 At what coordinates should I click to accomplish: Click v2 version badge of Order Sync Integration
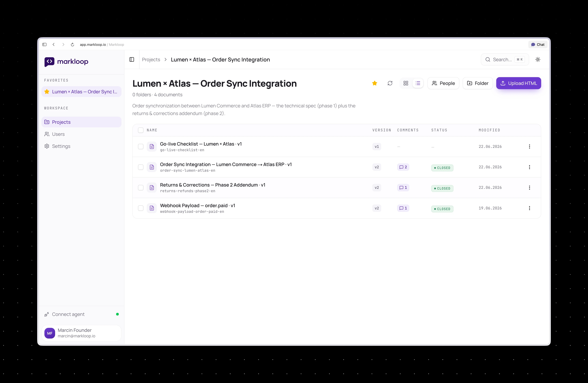(377, 167)
